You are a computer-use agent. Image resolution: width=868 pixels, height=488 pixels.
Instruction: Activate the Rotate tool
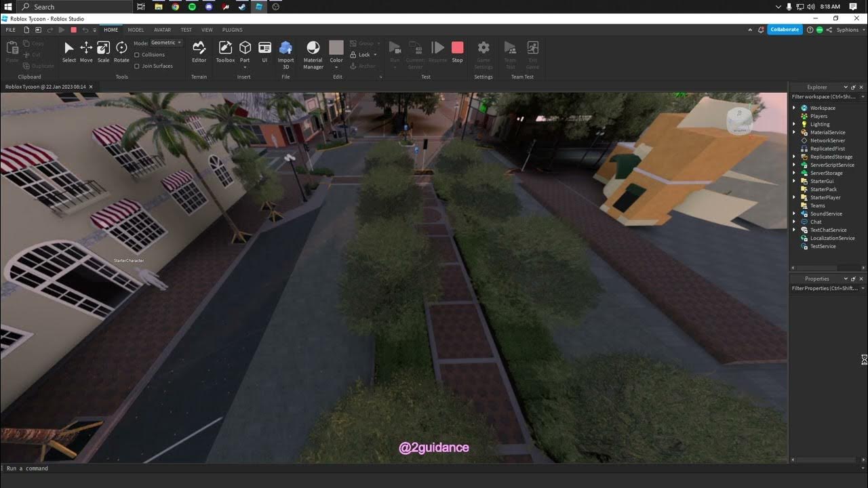coord(121,52)
